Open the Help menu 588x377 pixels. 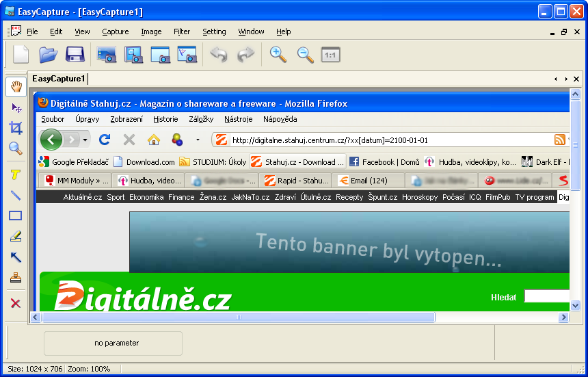[x=284, y=31]
